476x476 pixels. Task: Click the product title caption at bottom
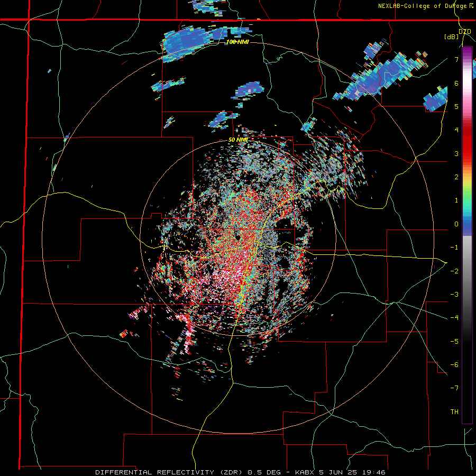tap(241, 472)
